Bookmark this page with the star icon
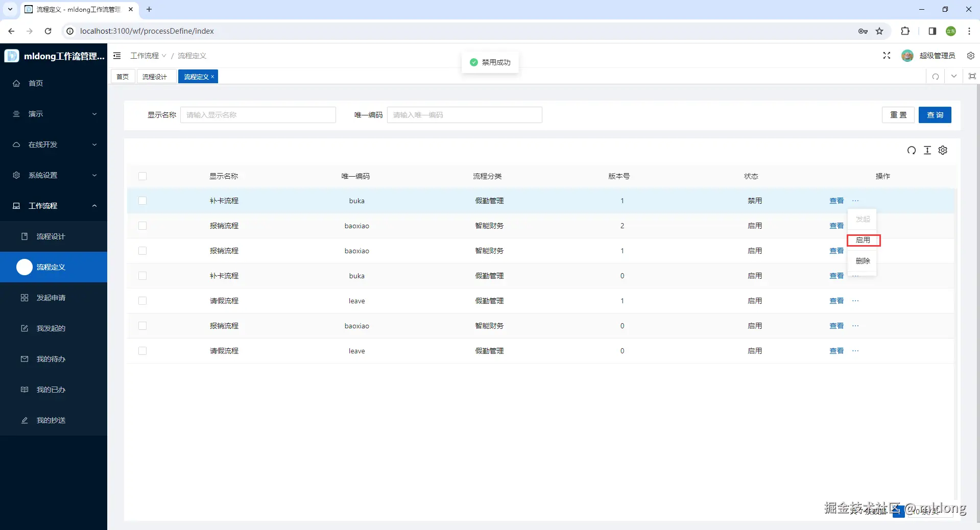This screenshot has height=530, width=980. click(879, 31)
